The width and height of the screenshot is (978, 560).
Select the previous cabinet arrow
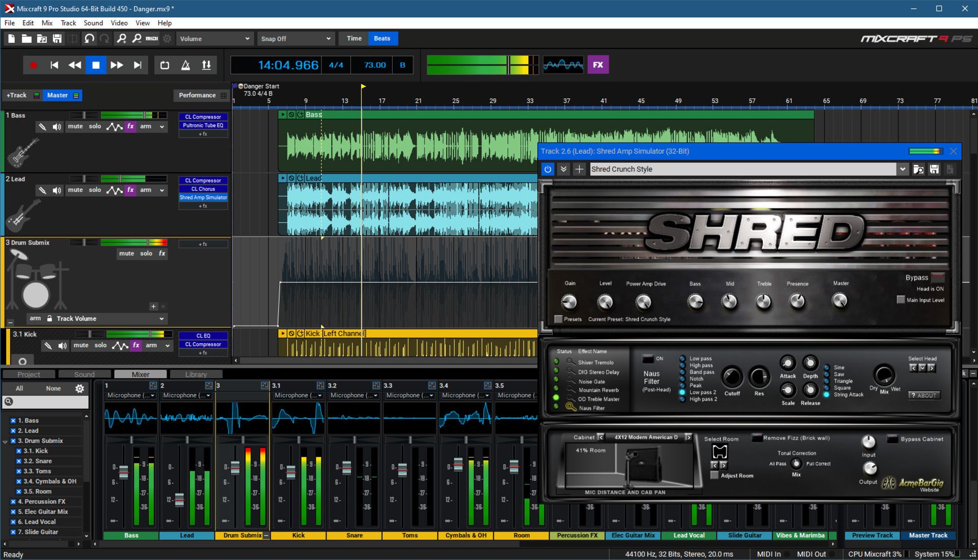601,437
